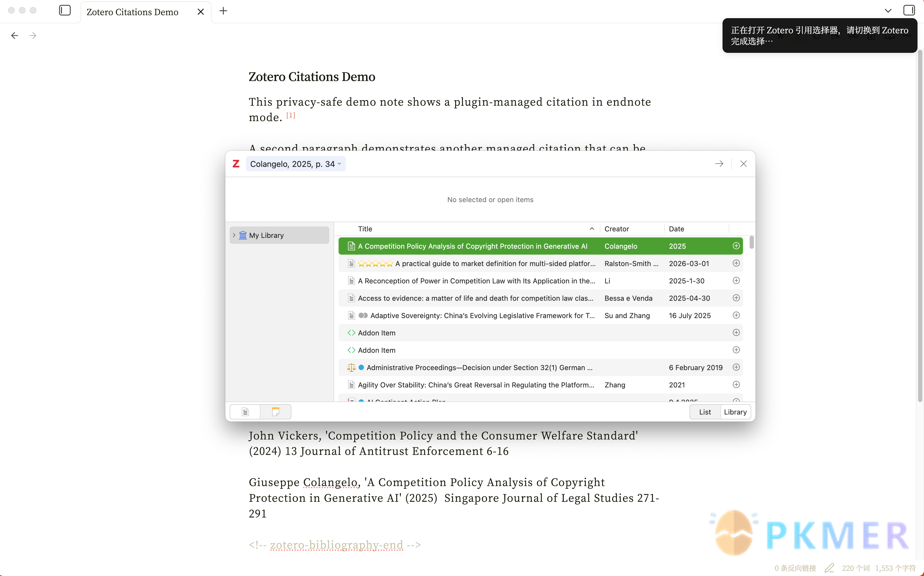Select the 'A Competition Policy Analysis' row
The image size is (924, 576).
[541, 246]
